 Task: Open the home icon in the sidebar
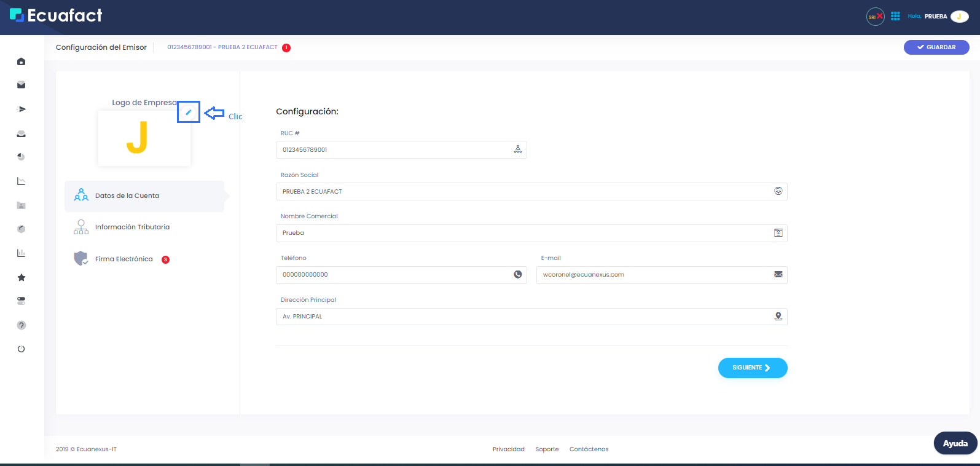[22, 61]
